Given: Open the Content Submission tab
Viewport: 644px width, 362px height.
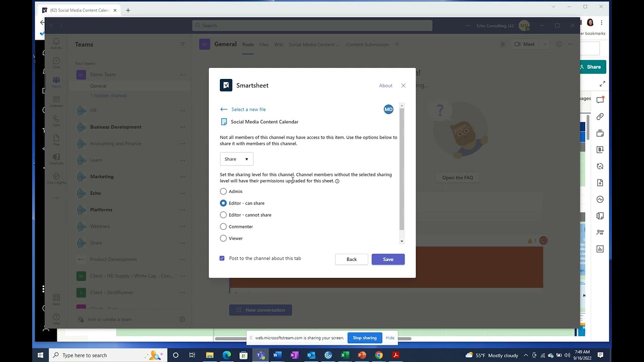Looking at the screenshot, I should 367,45.
